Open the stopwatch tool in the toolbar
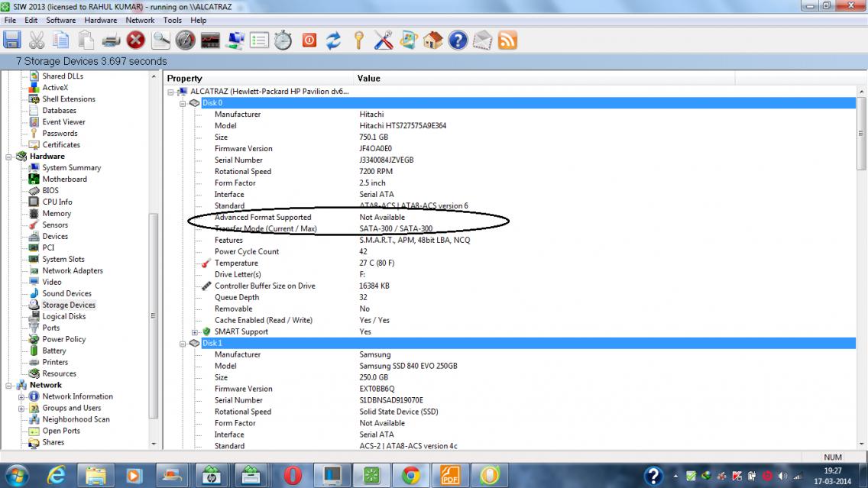This screenshot has height=488, width=868. [x=283, y=40]
